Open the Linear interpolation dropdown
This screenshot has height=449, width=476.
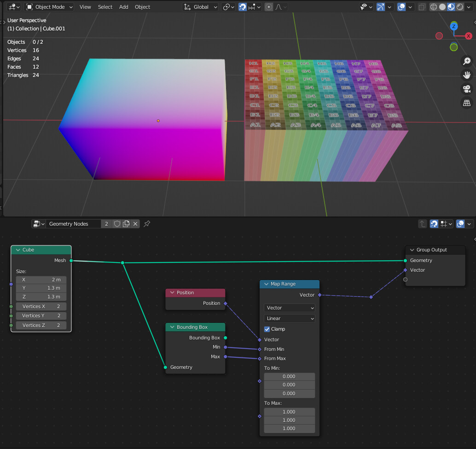pyautogui.click(x=289, y=318)
